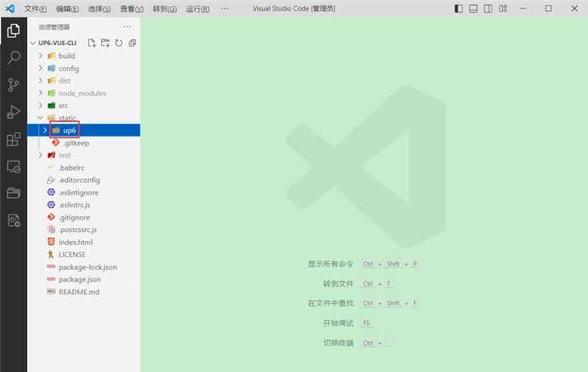This screenshot has width=588, height=372.
Task: Open the .eslintrc.js file
Action: 74,205
